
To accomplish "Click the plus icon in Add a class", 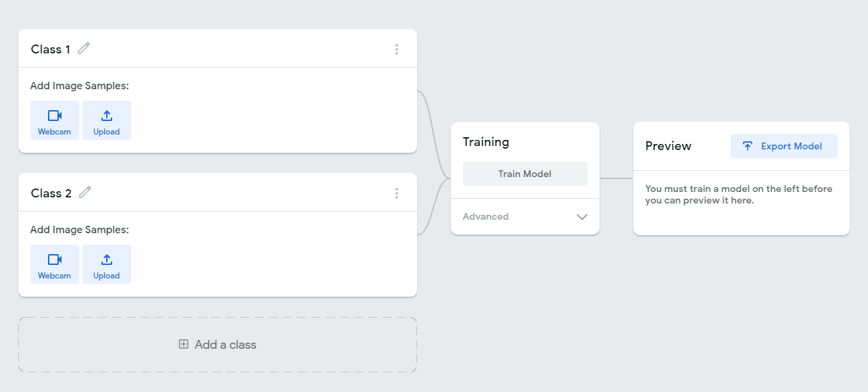I will click(x=183, y=344).
